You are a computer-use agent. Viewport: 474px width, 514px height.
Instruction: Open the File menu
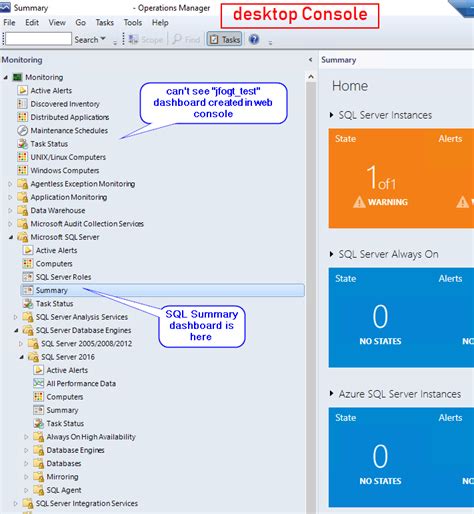(9, 23)
